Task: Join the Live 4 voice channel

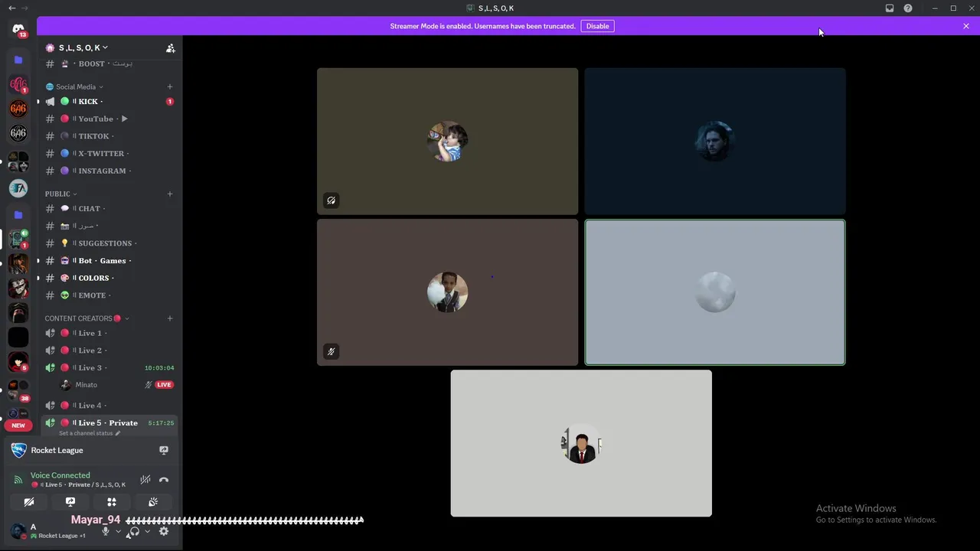Action: [x=109, y=406]
